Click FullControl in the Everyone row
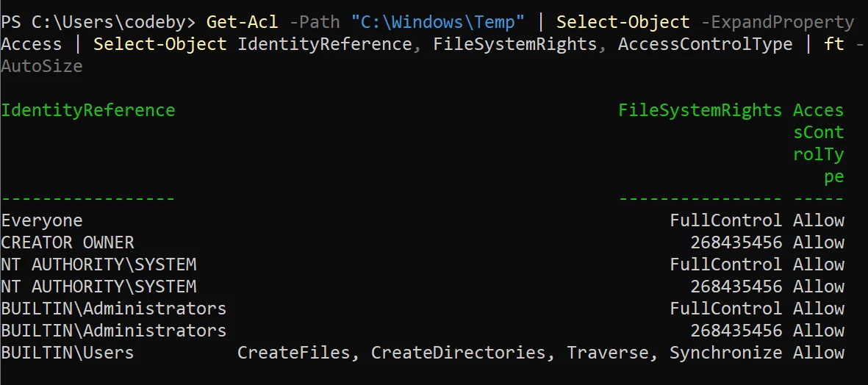The width and height of the screenshot is (868, 385). click(725, 220)
